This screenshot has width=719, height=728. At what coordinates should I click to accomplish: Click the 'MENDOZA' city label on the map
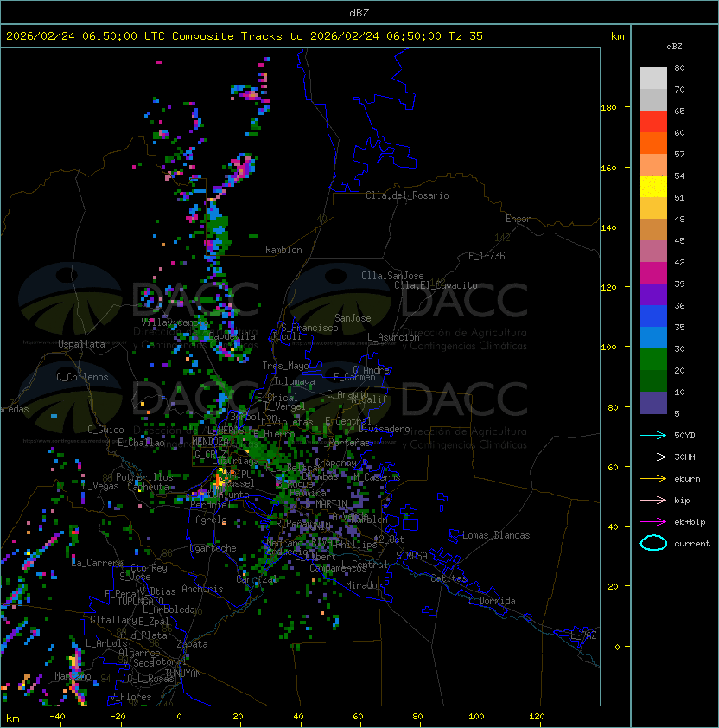coord(210,442)
